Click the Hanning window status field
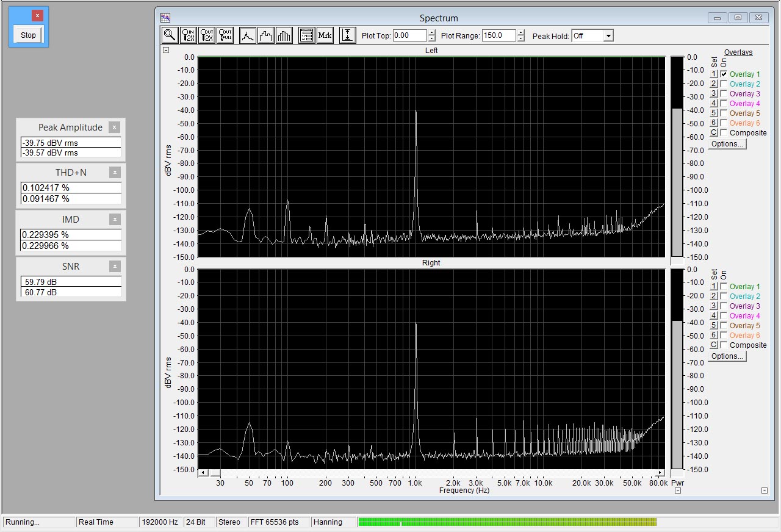Screen dimensions: 781x532 [x=333, y=522]
